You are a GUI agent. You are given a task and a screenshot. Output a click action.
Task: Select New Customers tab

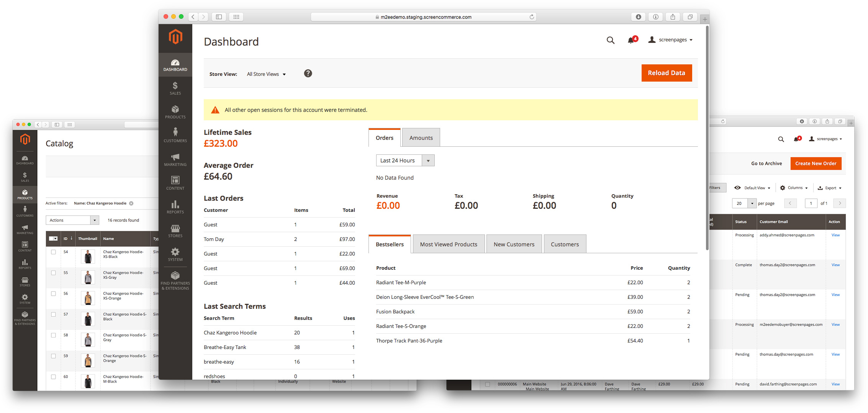click(x=514, y=244)
